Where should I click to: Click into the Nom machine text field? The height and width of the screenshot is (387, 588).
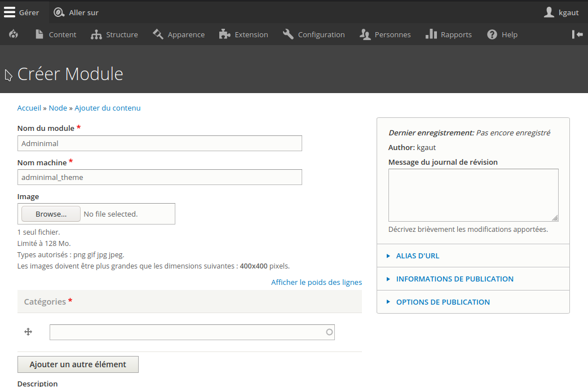pos(160,177)
